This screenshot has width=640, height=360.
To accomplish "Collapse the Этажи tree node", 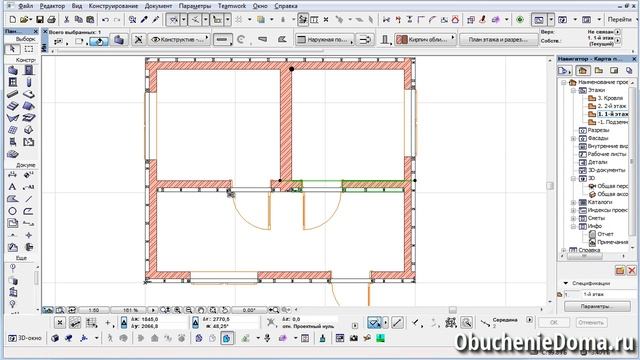I will (x=574, y=90).
